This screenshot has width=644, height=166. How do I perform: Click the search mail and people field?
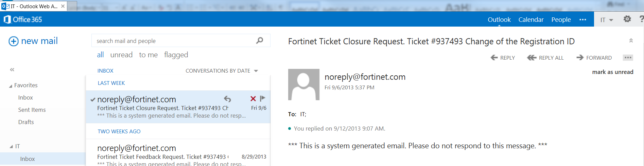[173, 41]
